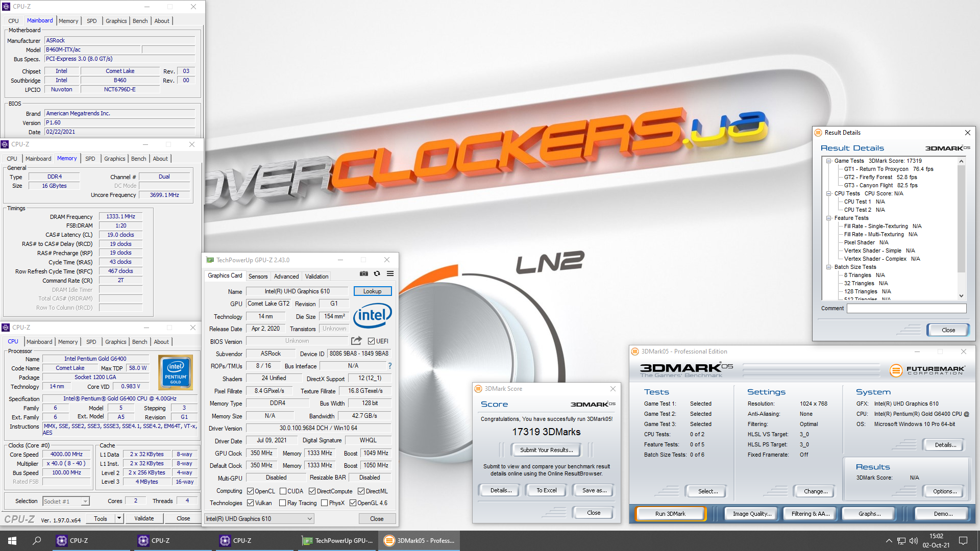Open the SPD tab in the CPU-Z Memory window

tap(90, 159)
